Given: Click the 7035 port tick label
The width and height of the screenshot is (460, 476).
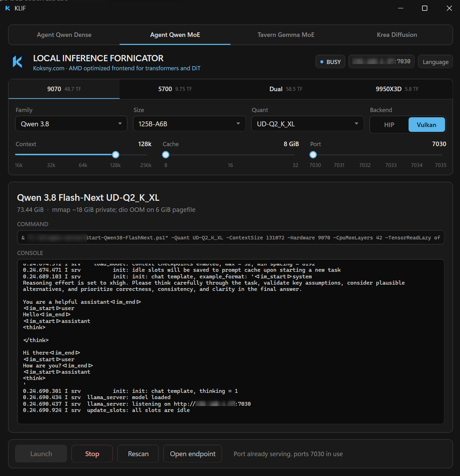Looking at the screenshot, I should (441, 165).
